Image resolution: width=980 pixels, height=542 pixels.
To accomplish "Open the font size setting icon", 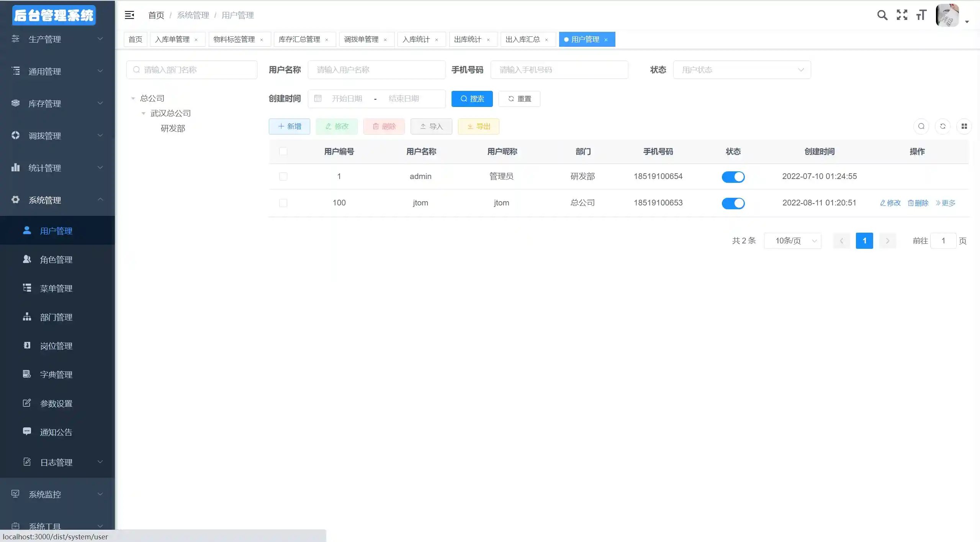I will click(x=921, y=15).
